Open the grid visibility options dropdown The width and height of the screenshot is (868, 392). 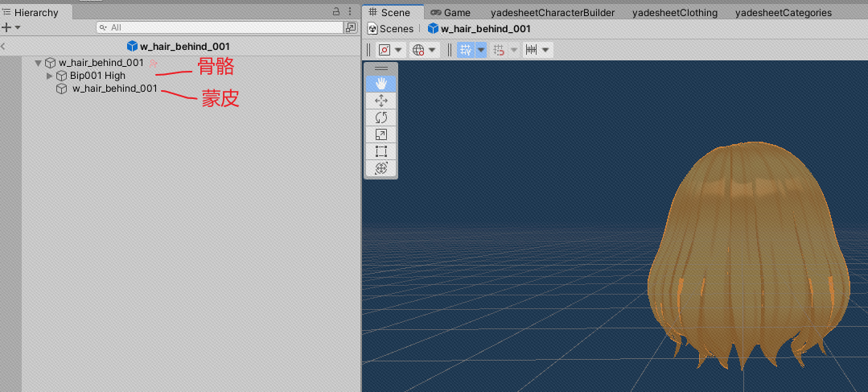point(481,51)
